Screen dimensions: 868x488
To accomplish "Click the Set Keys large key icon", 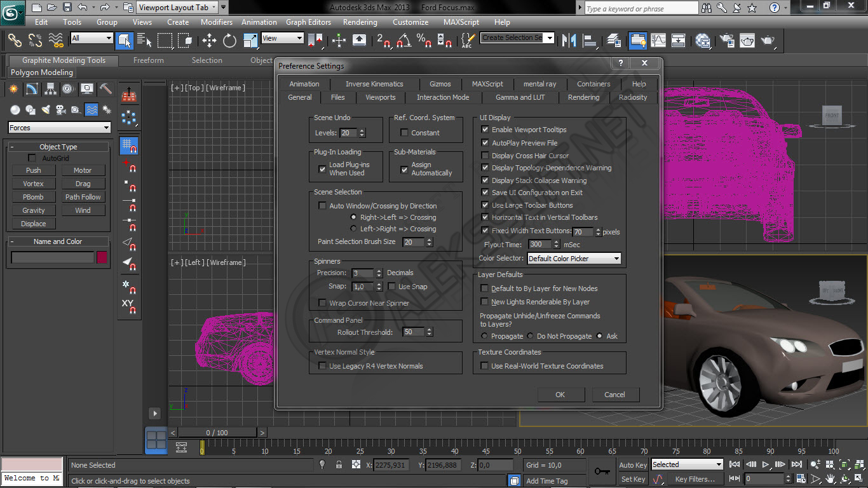I will [x=602, y=471].
